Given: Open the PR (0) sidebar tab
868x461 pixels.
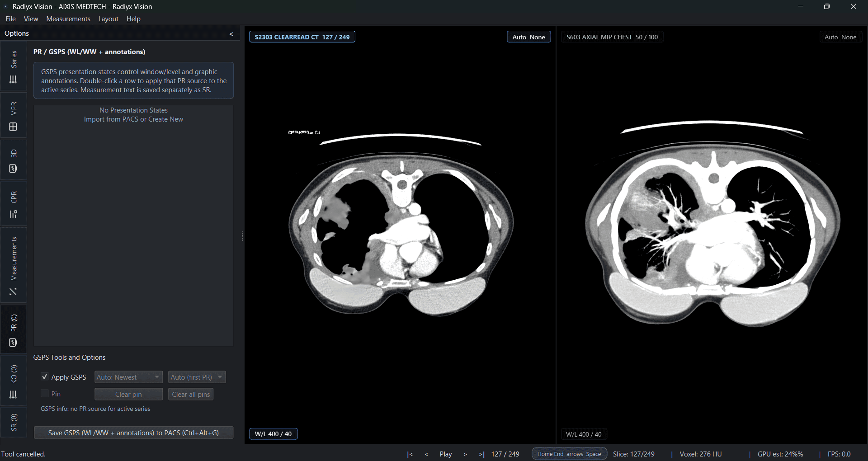Looking at the screenshot, I should [14, 329].
